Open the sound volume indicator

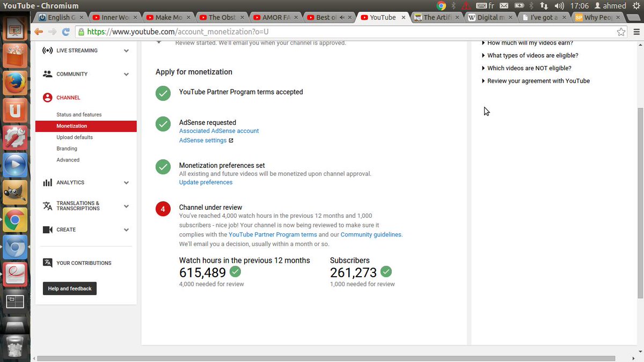tap(559, 6)
